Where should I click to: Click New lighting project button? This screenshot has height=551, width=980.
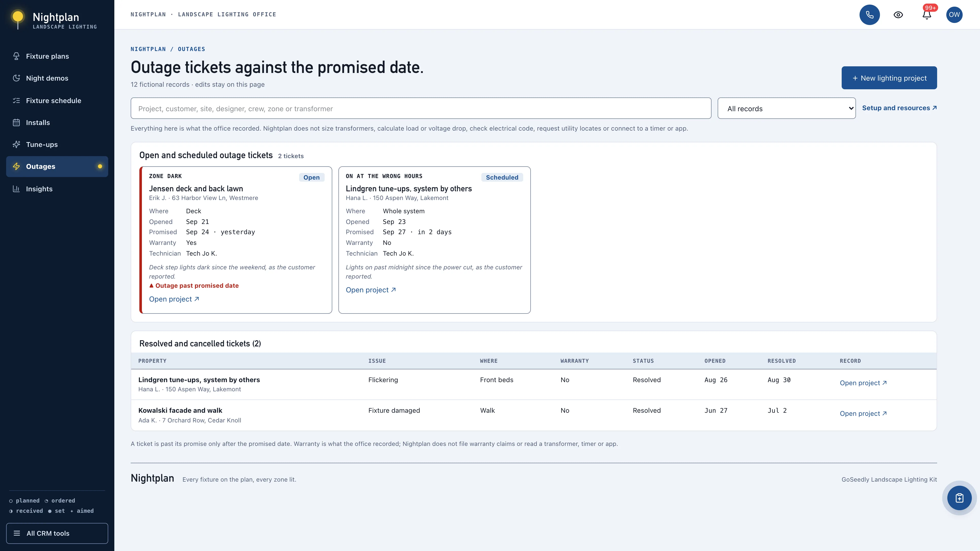point(889,78)
